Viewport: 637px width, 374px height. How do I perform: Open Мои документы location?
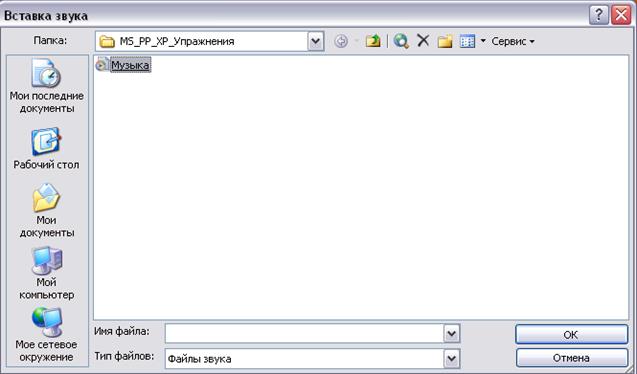click(x=46, y=211)
